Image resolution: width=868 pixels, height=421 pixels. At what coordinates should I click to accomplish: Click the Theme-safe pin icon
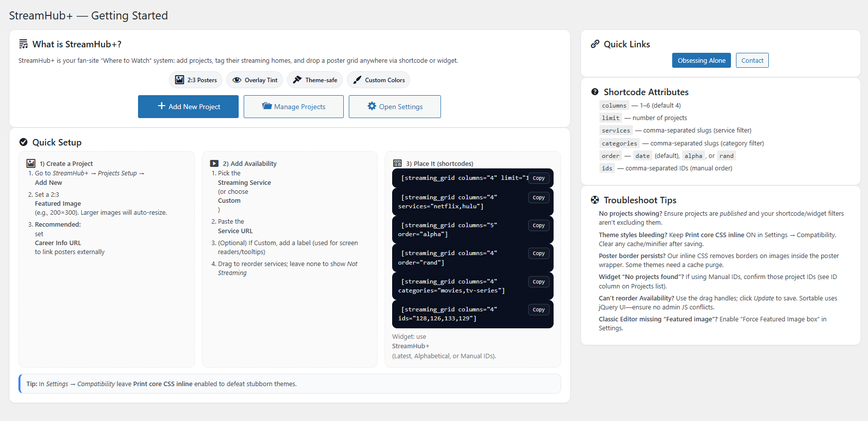click(297, 80)
